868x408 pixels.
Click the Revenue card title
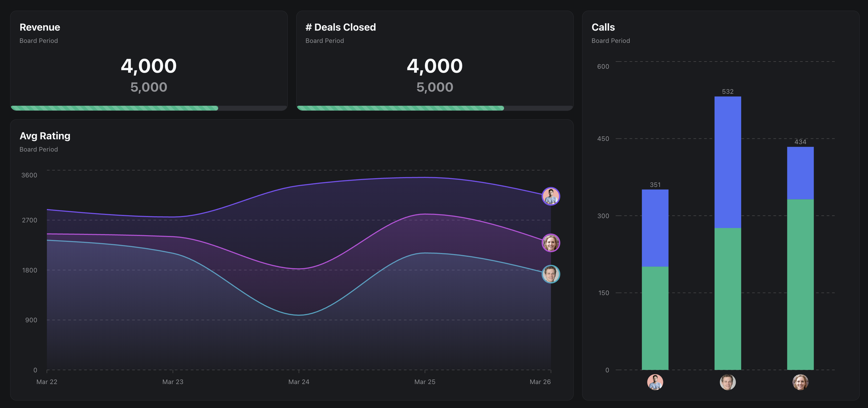coord(40,27)
